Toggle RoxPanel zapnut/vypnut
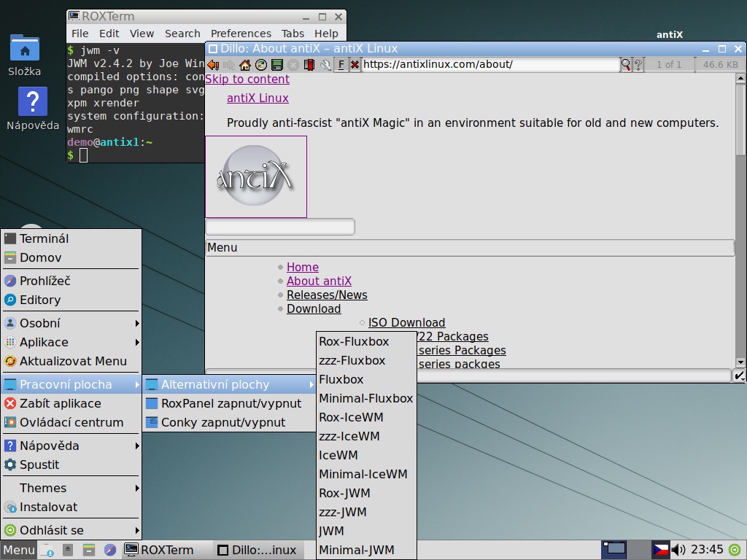Screen dimensions: 747x560 230,403
